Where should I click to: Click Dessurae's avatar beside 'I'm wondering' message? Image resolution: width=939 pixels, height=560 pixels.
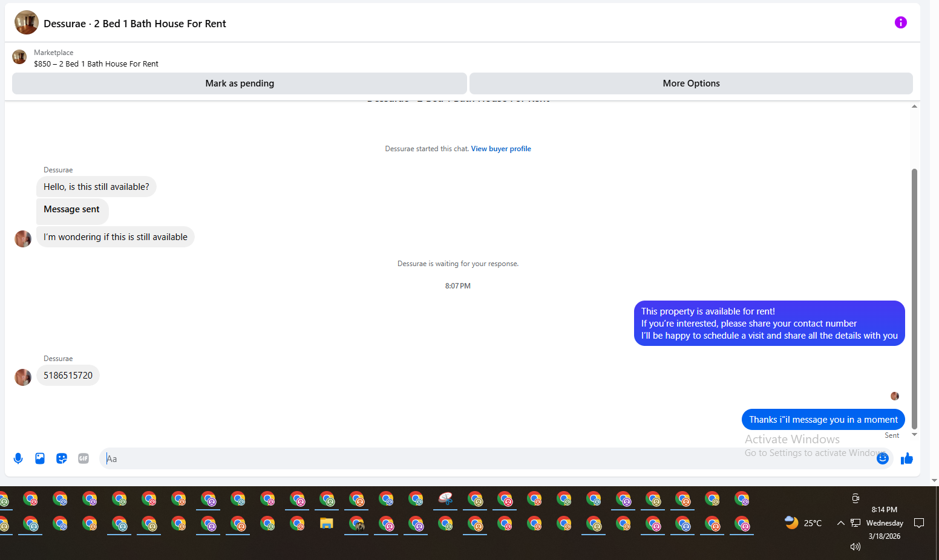pyautogui.click(x=23, y=239)
